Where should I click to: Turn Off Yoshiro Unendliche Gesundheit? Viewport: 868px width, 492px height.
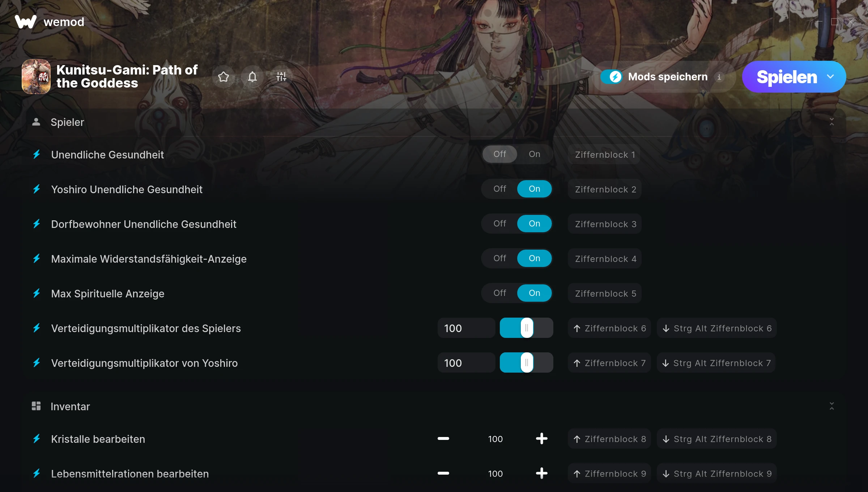[x=500, y=189]
